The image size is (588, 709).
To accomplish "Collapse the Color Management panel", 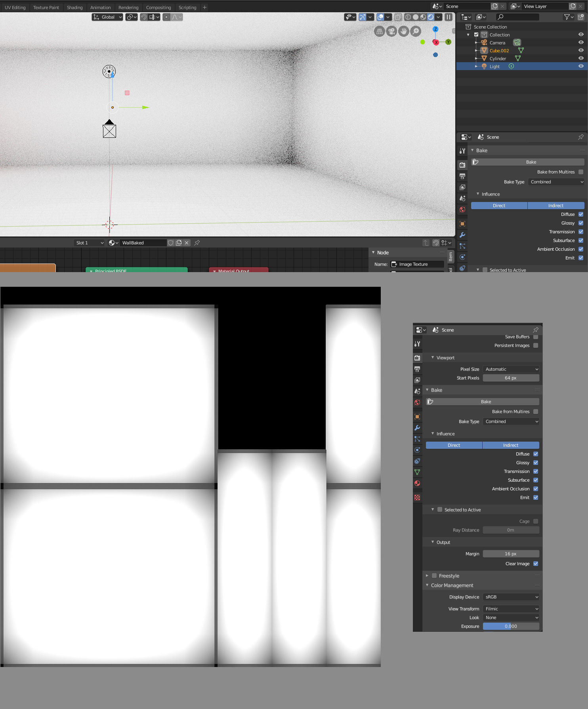I will 427,585.
